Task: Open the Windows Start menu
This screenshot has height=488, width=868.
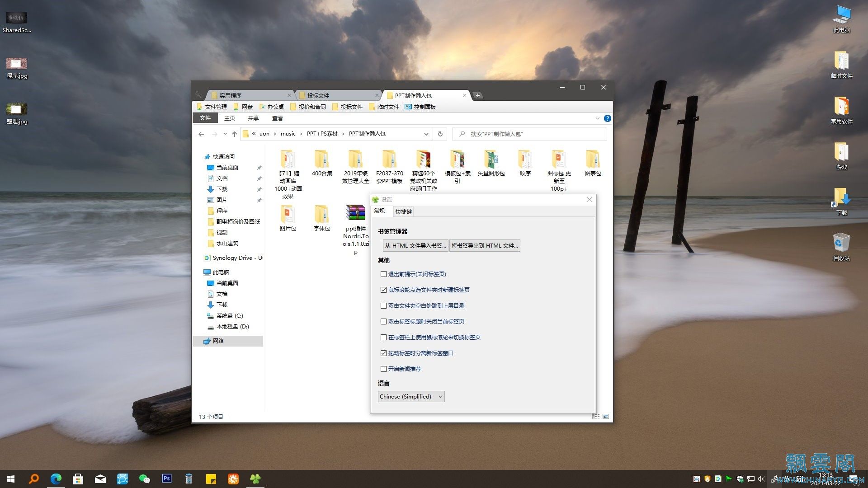Action: (x=11, y=479)
